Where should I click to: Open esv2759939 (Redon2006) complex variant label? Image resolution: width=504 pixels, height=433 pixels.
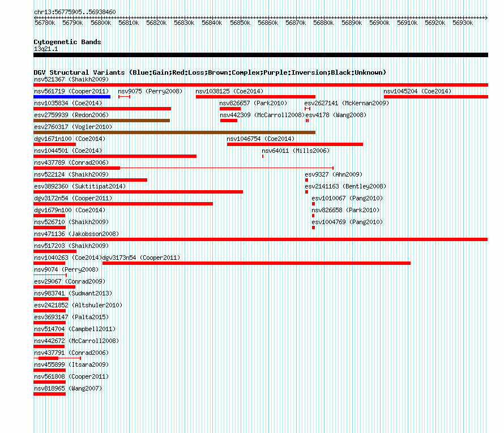pos(71,115)
